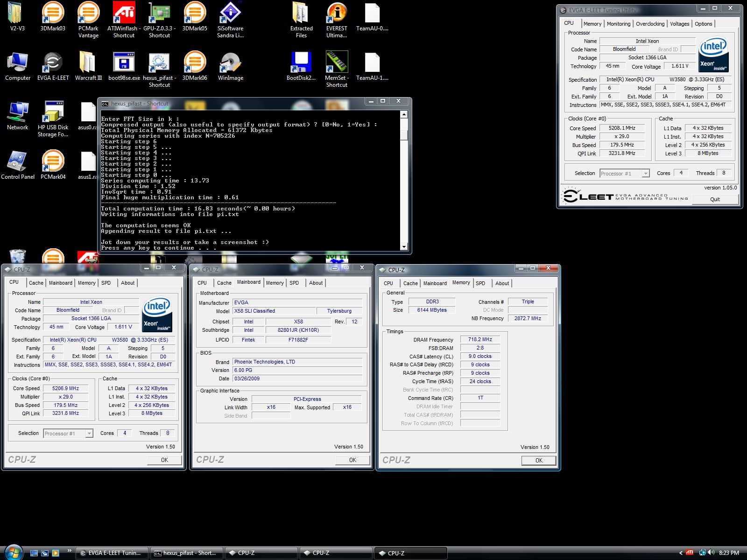
Task: Launch the ATIWinflash shortcut
Action: tap(124, 20)
